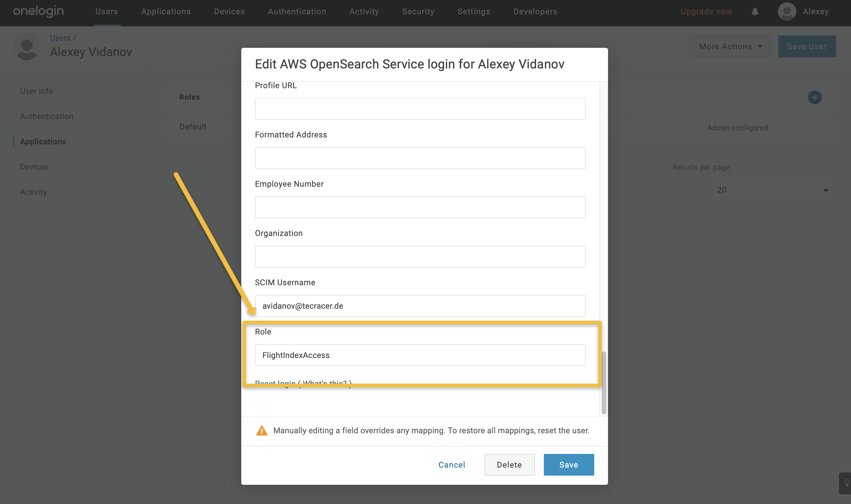This screenshot has width=851, height=504.
Task: Click the plus icon to add application
Action: 815,97
